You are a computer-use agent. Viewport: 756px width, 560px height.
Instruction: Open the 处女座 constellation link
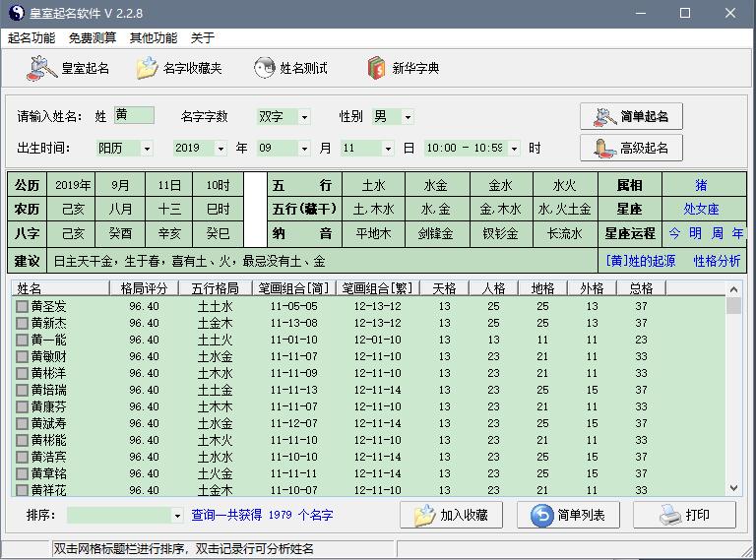tap(701, 210)
